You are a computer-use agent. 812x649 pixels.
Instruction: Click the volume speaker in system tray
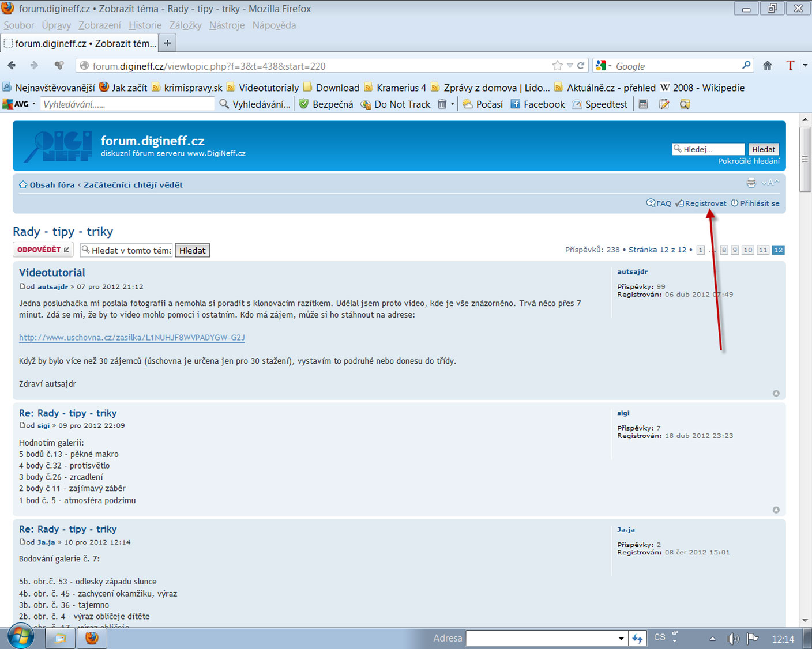tap(732, 639)
